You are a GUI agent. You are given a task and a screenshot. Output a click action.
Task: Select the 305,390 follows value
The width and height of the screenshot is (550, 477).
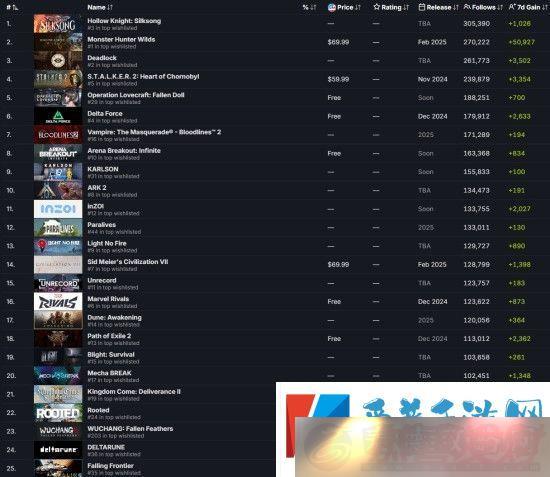pyautogui.click(x=476, y=23)
